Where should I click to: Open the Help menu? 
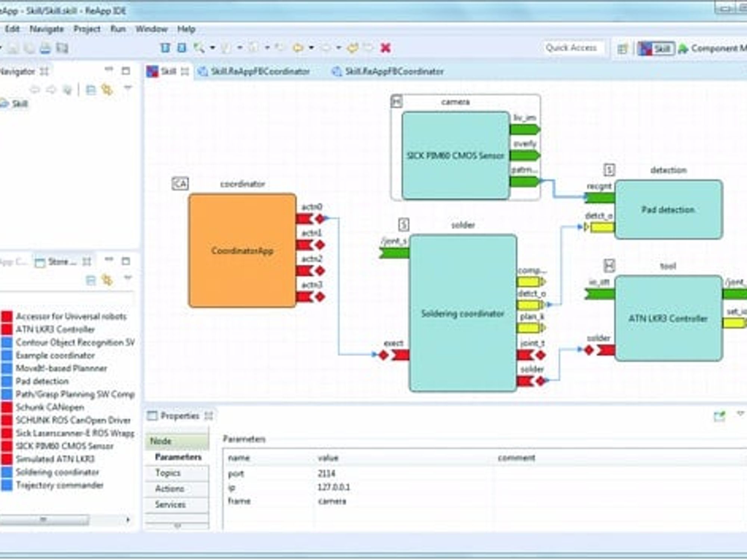(x=186, y=29)
